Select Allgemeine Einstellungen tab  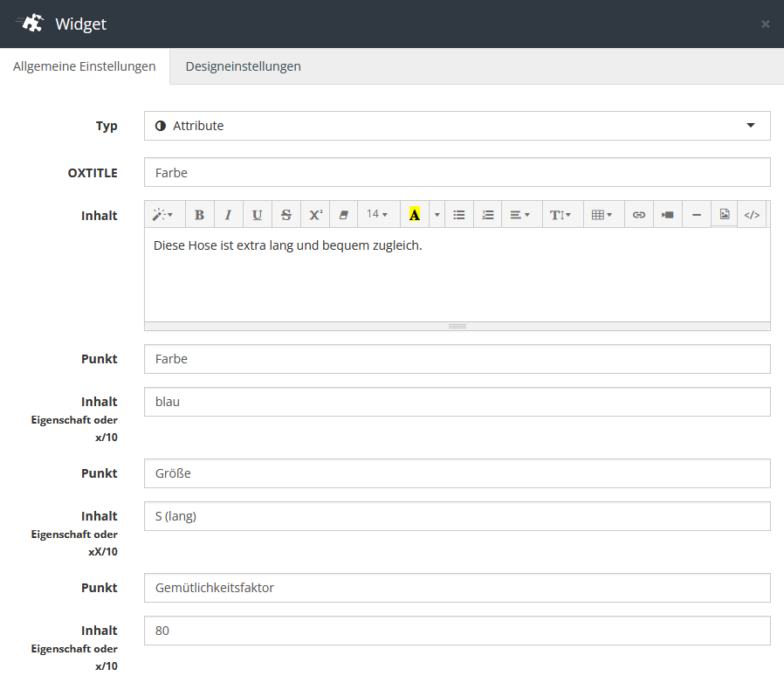(x=85, y=66)
